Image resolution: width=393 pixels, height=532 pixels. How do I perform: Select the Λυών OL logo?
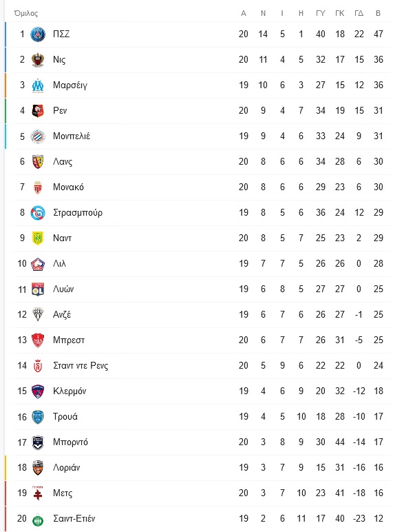pyautogui.click(x=38, y=289)
